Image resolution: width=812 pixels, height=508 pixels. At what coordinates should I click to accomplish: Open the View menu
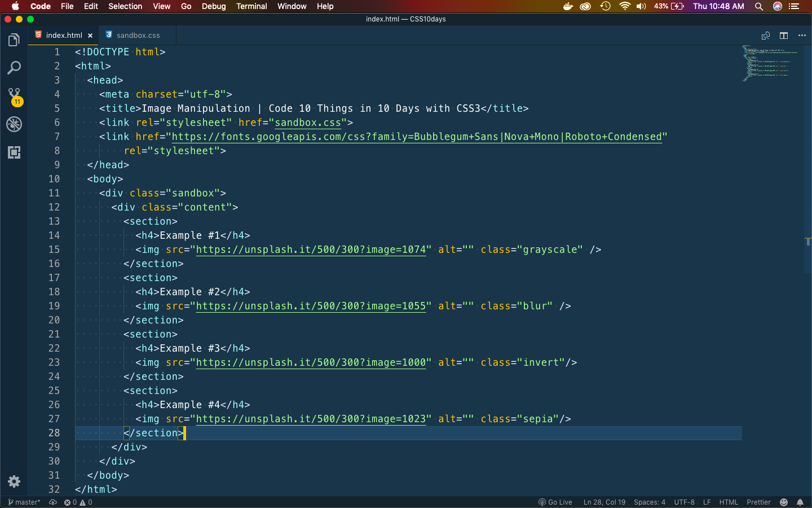pyautogui.click(x=161, y=6)
